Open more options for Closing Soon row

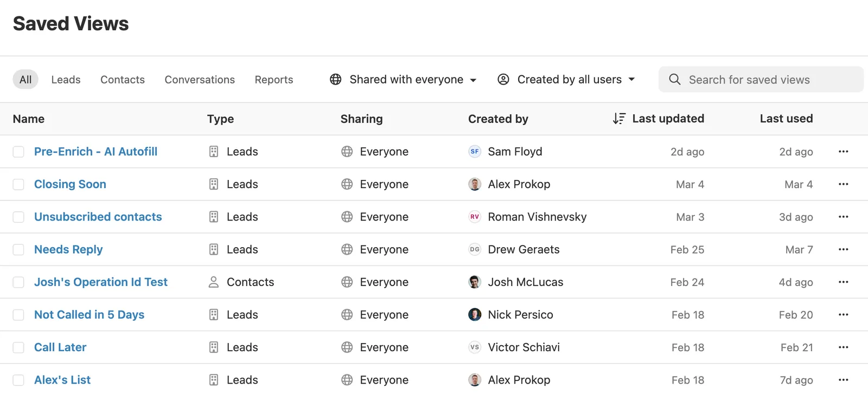pyautogui.click(x=843, y=184)
